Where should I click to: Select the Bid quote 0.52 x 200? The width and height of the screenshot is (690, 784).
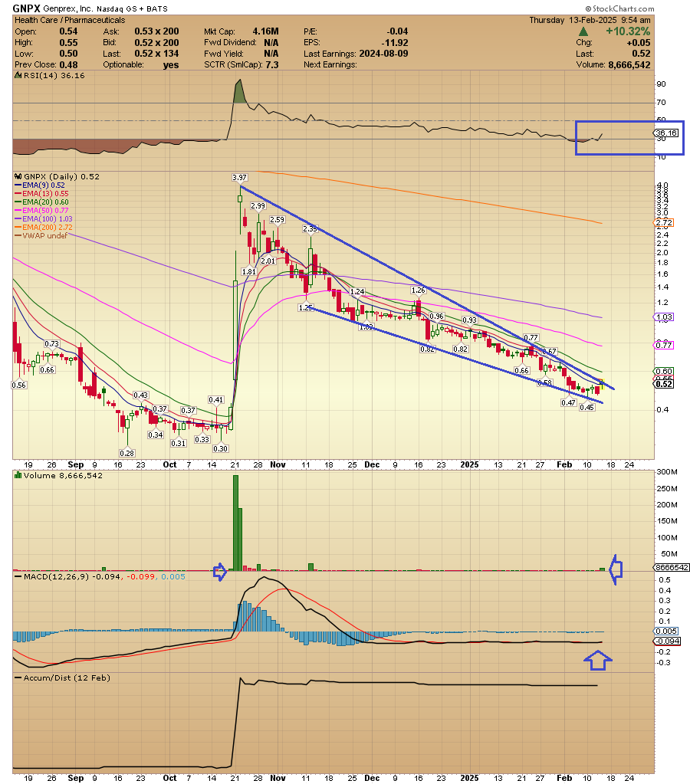click(156, 43)
